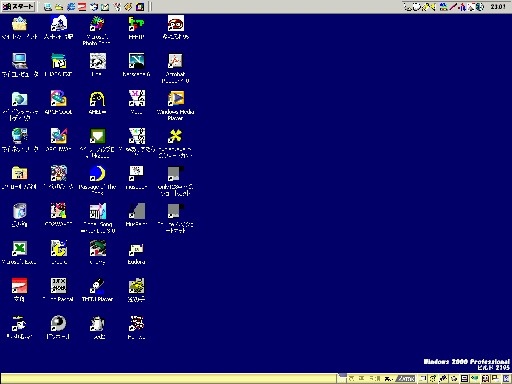Open the Acrobat Reader shortcut

(x=176, y=61)
